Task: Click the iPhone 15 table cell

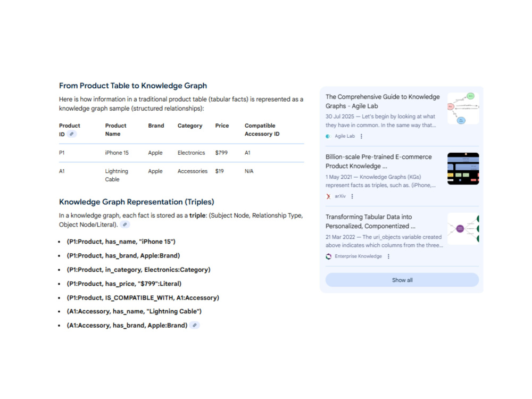Action: [117, 153]
